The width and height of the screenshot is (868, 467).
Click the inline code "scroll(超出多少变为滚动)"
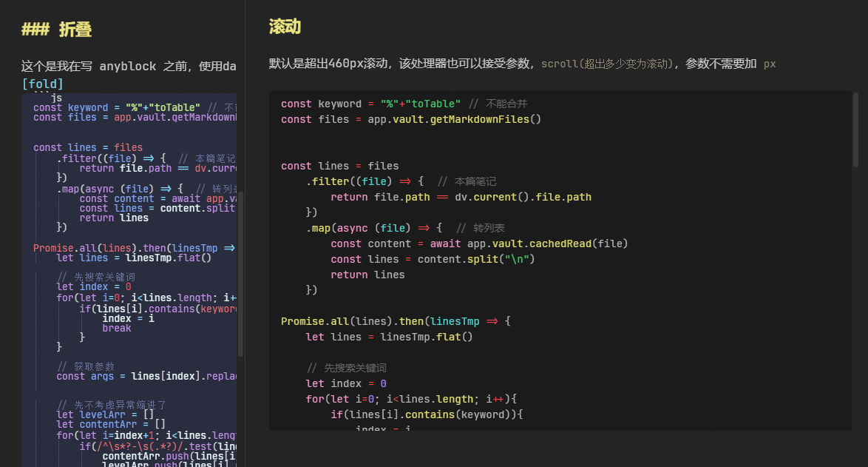606,64
